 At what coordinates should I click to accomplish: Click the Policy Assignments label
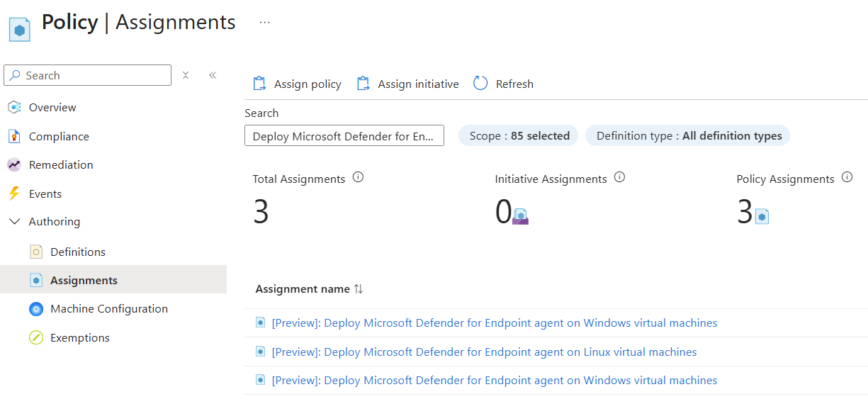point(785,179)
